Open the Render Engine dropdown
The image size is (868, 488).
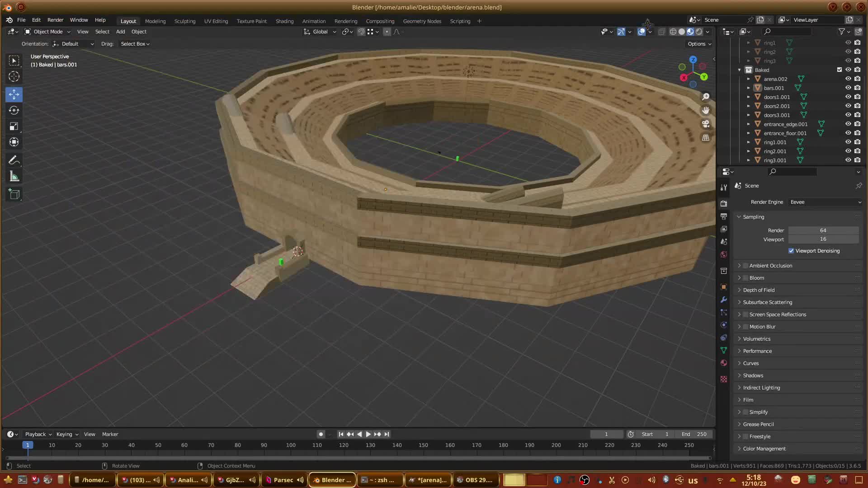point(825,202)
